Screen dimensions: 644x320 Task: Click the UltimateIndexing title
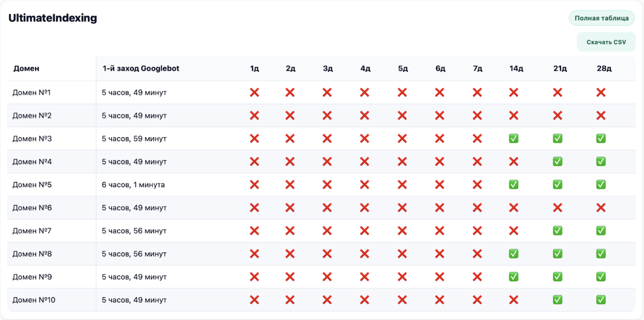coord(53,18)
